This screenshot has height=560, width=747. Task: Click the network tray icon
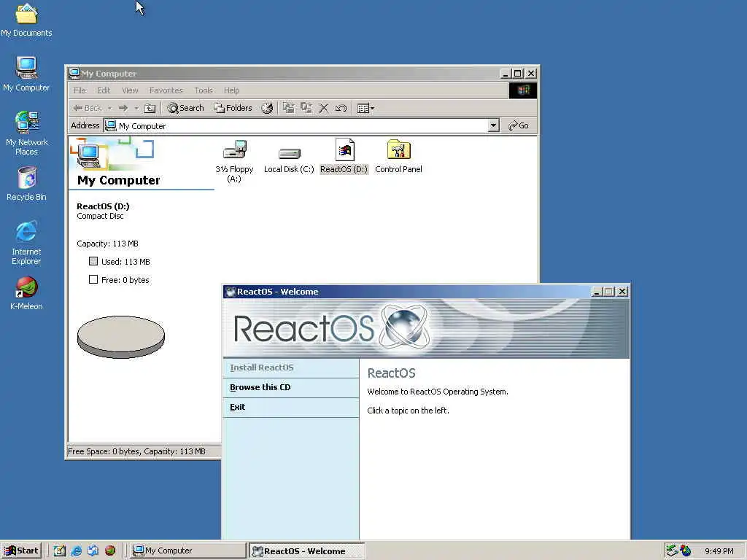672,551
